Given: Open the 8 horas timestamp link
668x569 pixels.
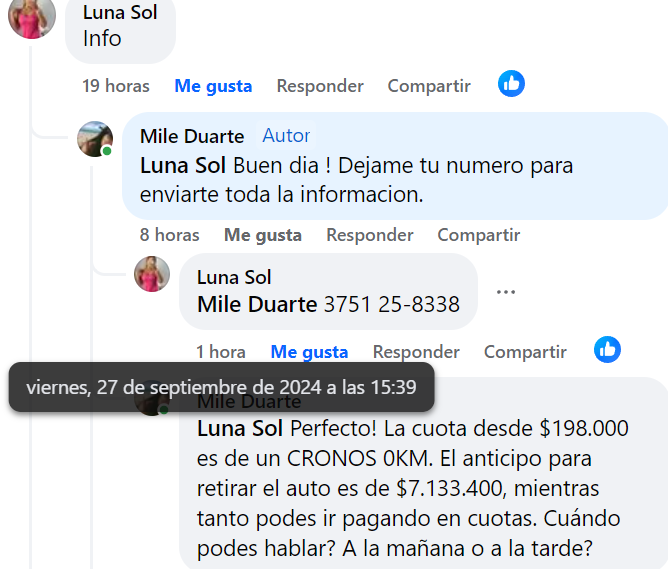Looking at the screenshot, I should (170, 235).
